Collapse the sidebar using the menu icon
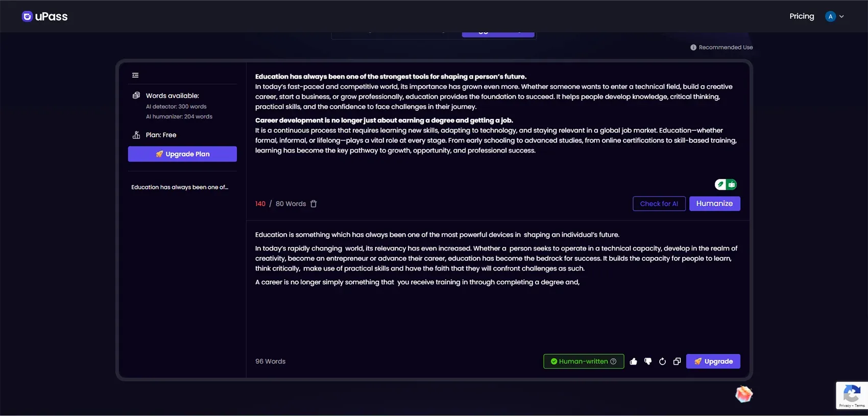 tap(135, 75)
